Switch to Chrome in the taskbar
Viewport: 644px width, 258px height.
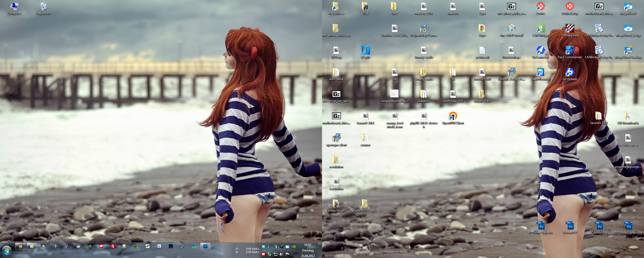(20, 246)
